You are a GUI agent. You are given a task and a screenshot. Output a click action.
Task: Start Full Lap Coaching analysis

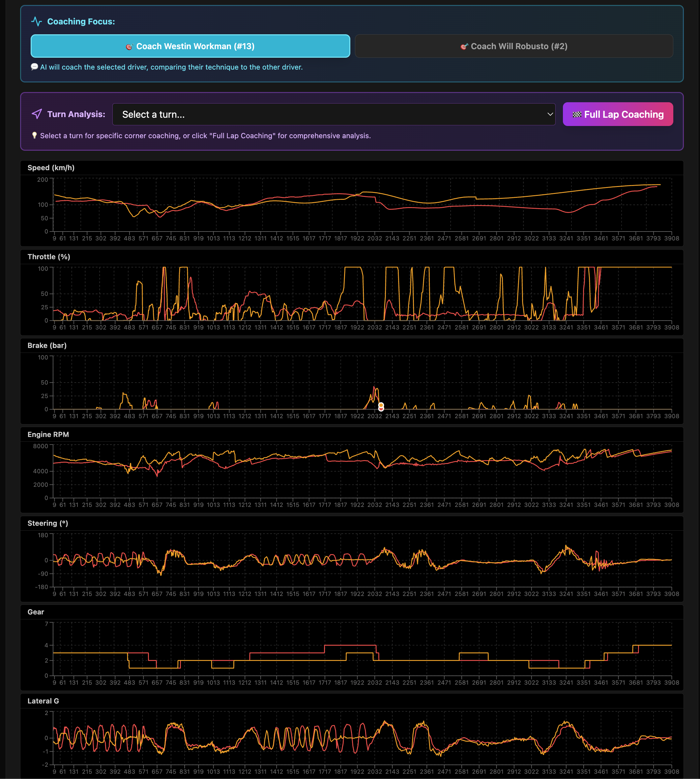[617, 114]
